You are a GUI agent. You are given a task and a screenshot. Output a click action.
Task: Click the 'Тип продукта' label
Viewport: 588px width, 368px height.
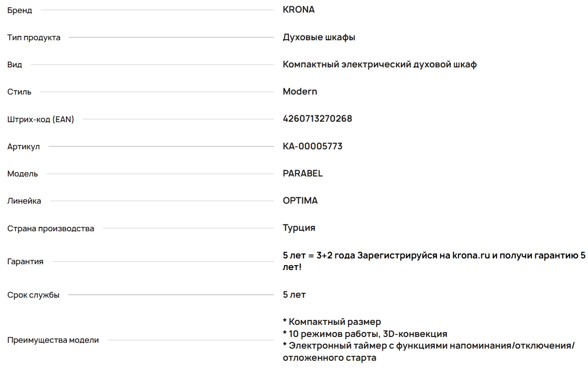tap(34, 38)
